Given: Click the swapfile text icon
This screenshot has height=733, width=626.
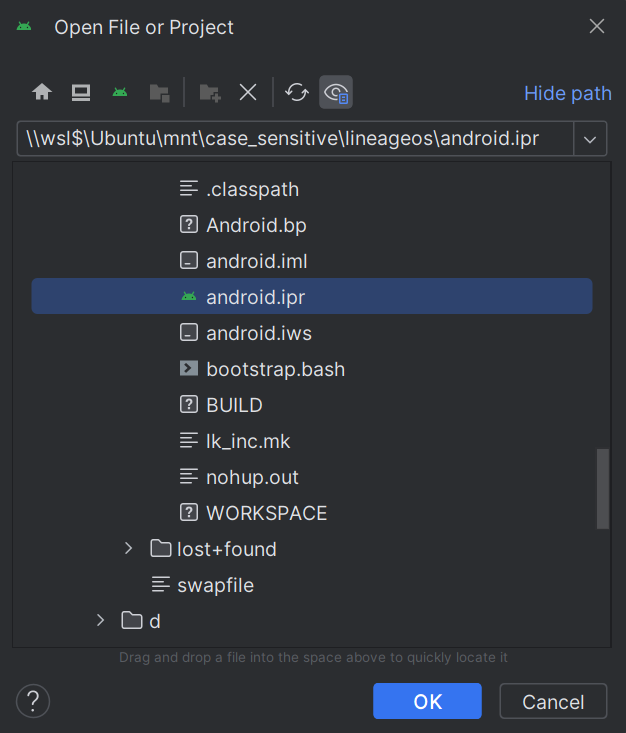Looking at the screenshot, I should coord(161,584).
